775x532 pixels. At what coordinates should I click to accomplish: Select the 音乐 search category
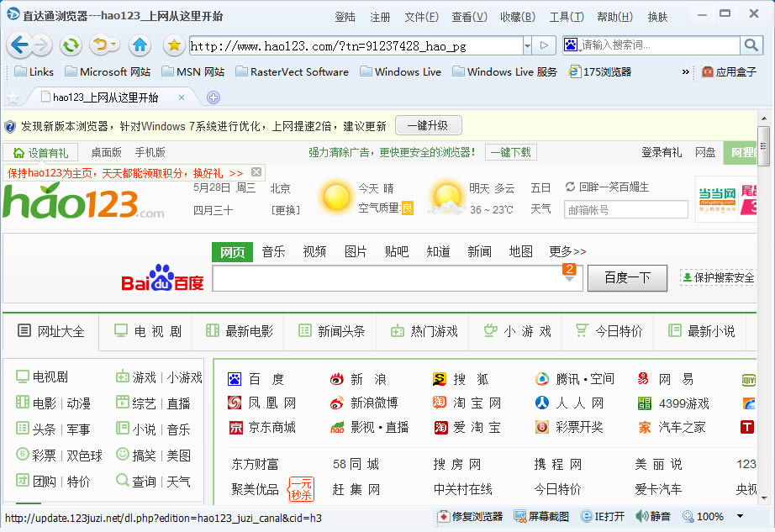273,251
